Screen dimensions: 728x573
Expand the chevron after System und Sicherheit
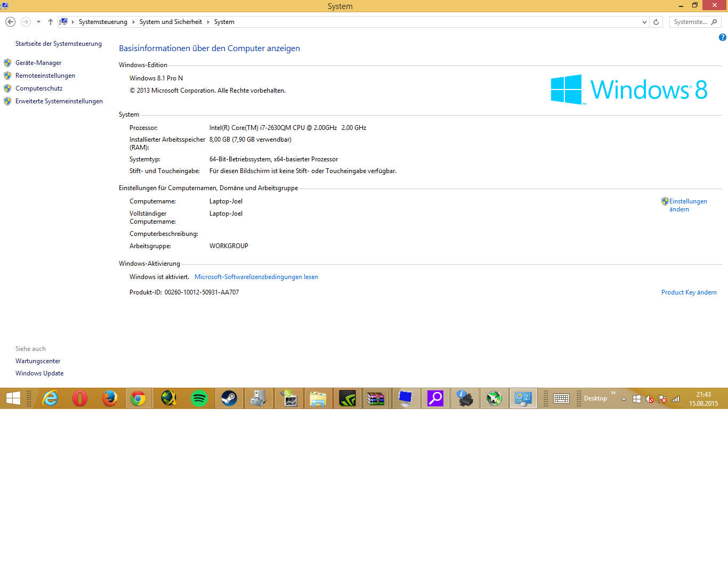click(x=208, y=22)
